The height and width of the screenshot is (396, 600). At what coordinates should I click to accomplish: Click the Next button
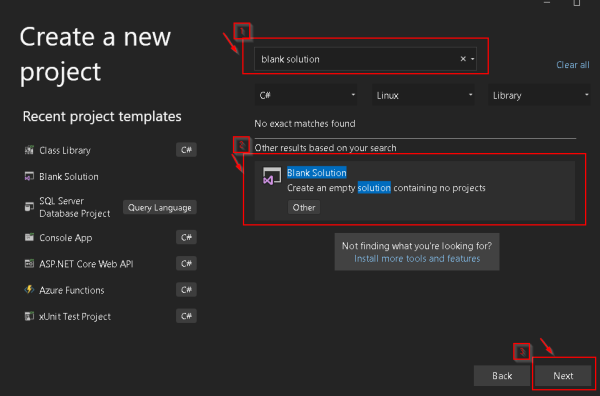pos(563,376)
